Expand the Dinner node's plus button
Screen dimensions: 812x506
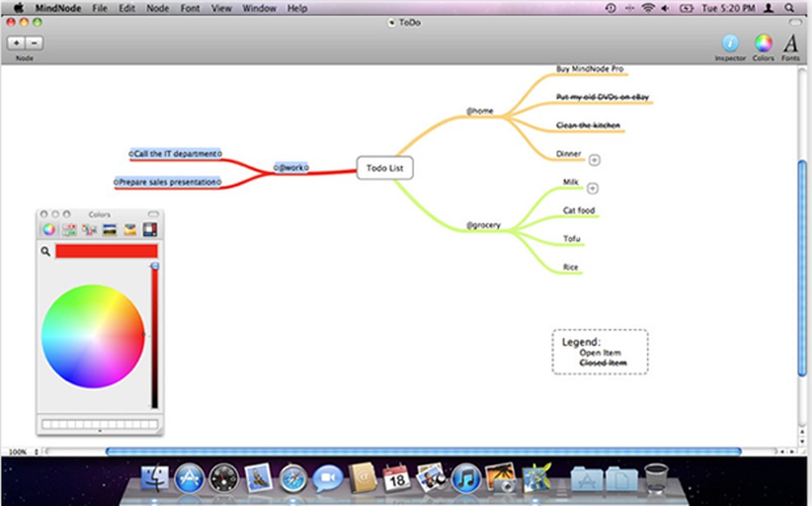click(594, 160)
